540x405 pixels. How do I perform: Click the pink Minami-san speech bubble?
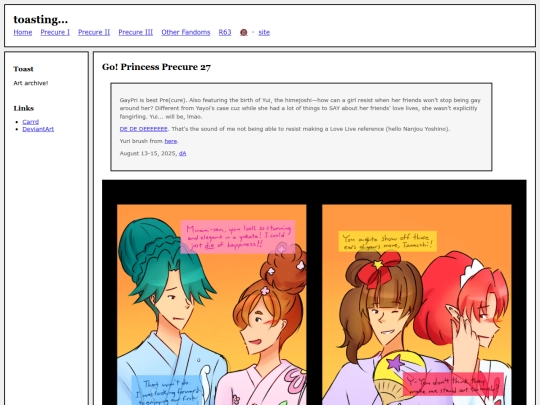pos(238,237)
